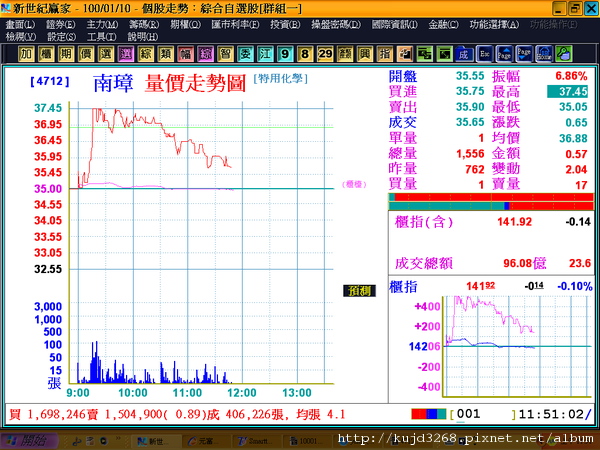Open the 功能選擇(A) menu

[494, 24]
